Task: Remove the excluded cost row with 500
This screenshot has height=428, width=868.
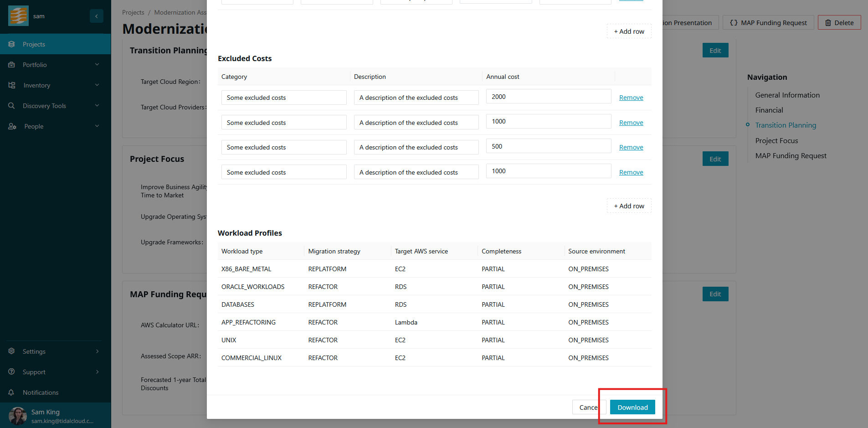Action: click(631, 147)
